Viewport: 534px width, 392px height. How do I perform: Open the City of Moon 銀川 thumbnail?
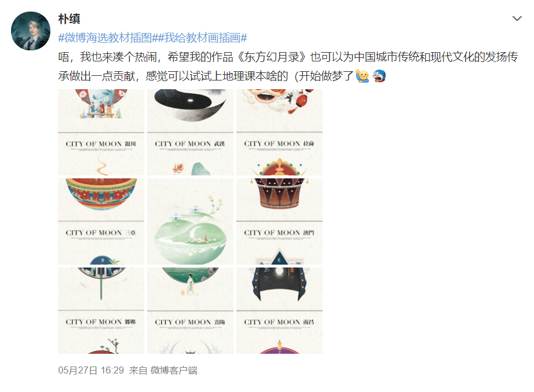[x=101, y=133]
